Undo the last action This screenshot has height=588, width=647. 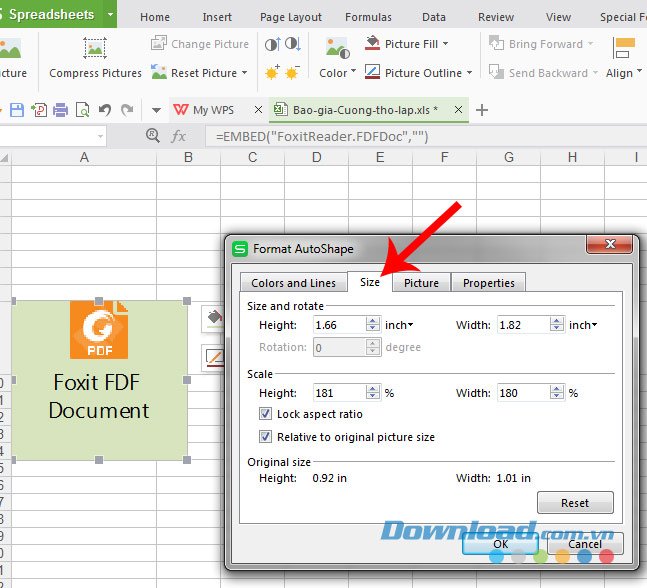[105, 110]
